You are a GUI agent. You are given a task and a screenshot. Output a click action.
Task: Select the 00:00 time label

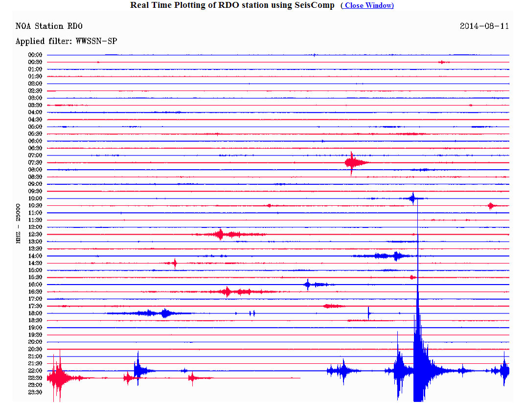click(x=35, y=55)
